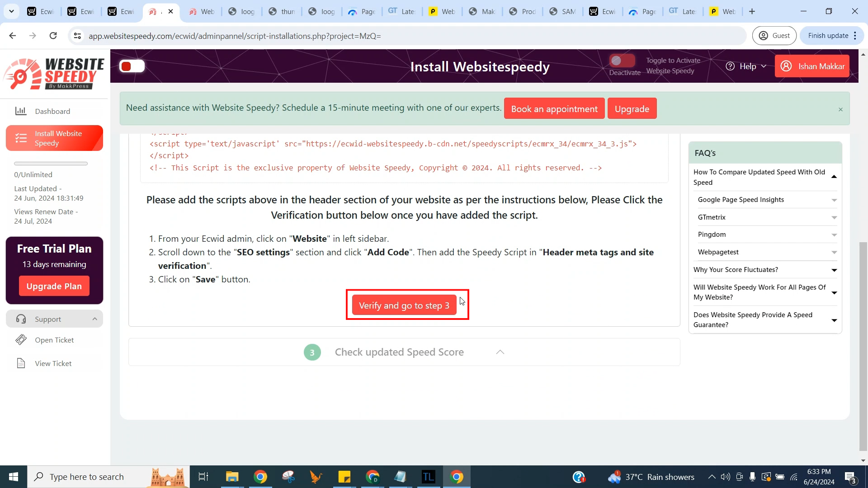Click the Support icon in sidebar

21,319
